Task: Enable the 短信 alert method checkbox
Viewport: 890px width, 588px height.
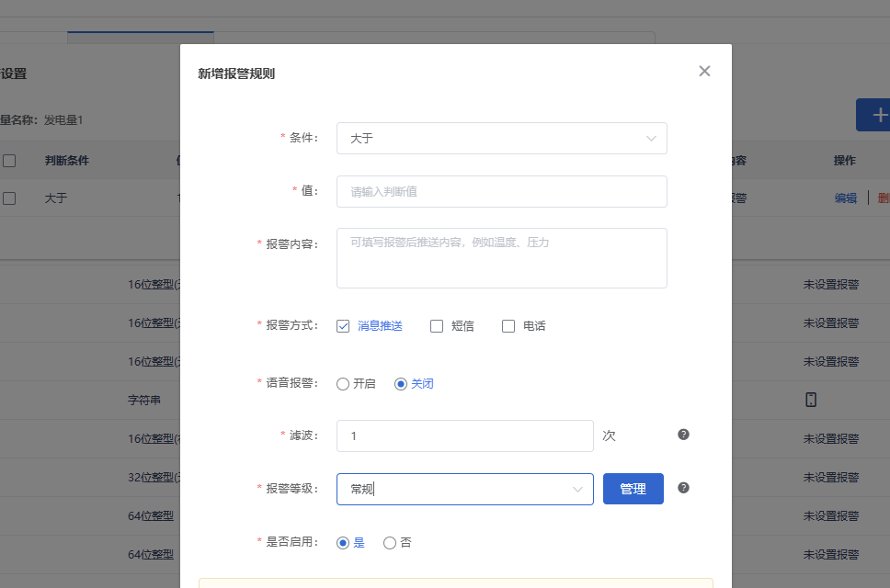Action: (437, 325)
